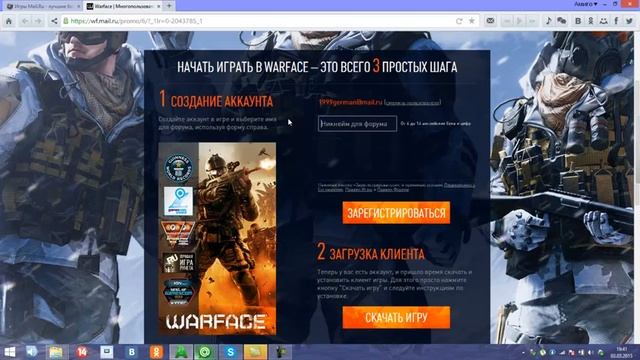The width and height of the screenshot is (640, 360).
Task: Open the chat bubbles toolbar icon
Action: (562, 21)
